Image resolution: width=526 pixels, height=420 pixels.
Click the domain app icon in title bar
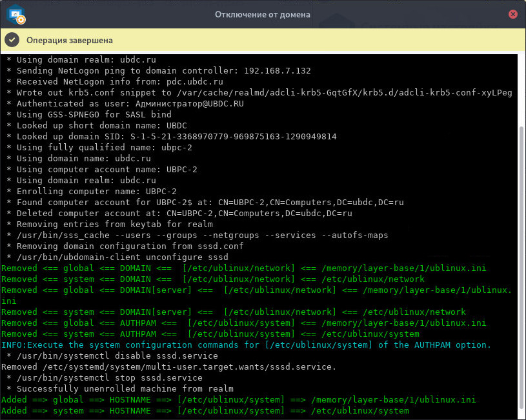15,14
